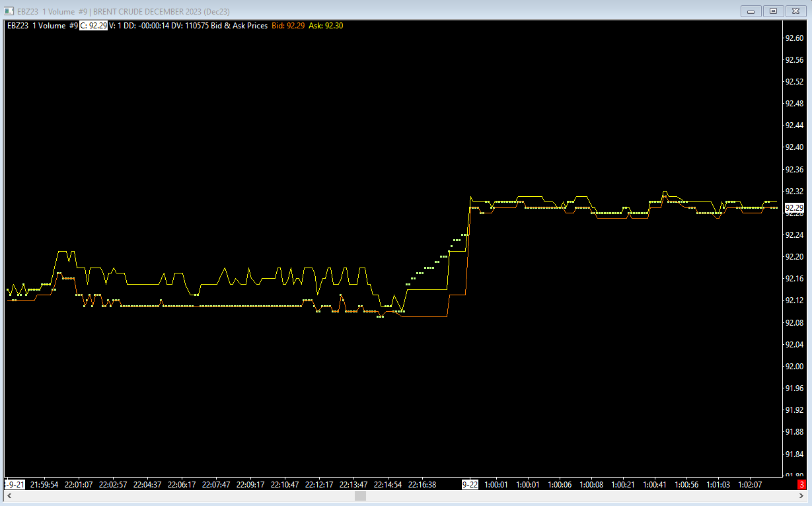Click the Bid & Ask Prices study label
The height and width of the screenshot is (506, 812).
tap(239, 26)
